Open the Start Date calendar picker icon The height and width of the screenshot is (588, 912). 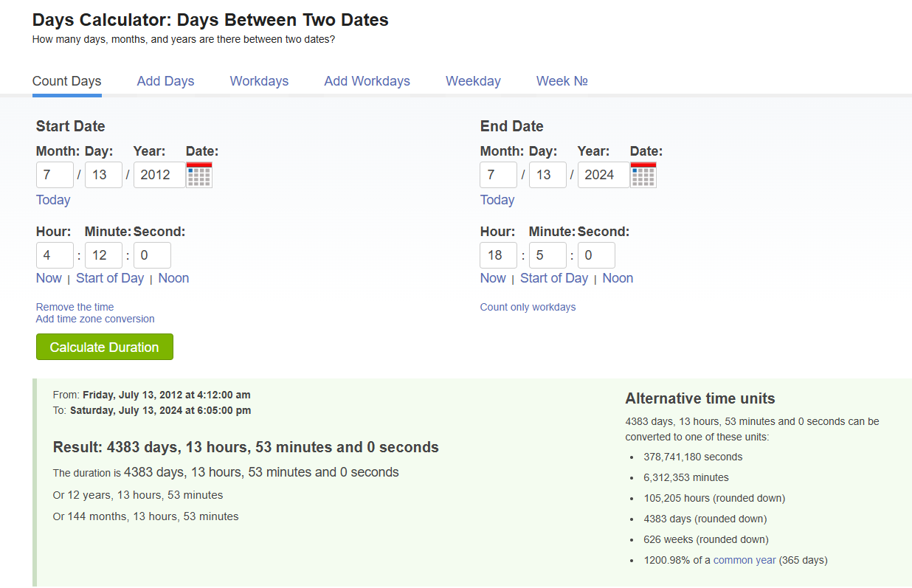point(199,175)
